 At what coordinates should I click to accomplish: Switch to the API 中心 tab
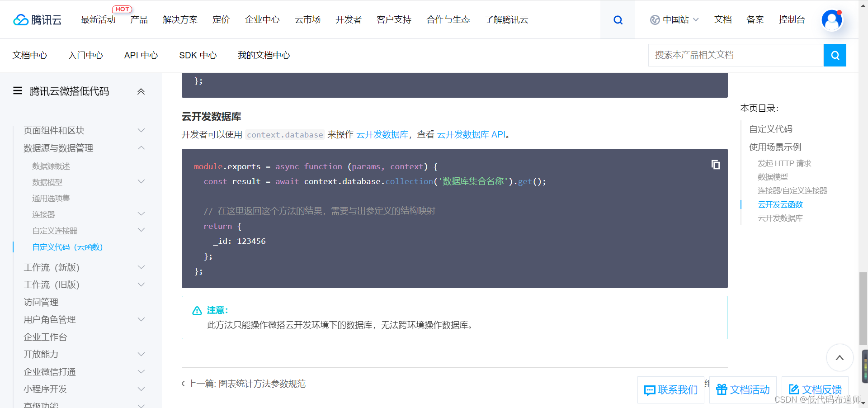click(141, 55)
